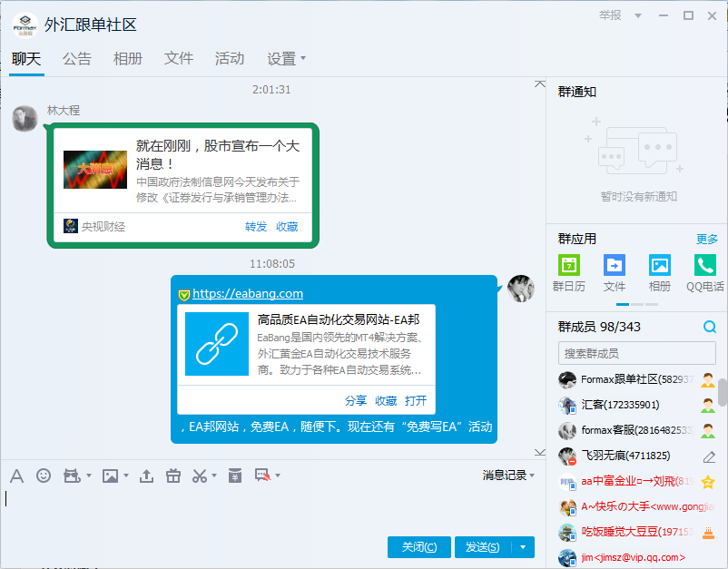Screen dimensions: 728x569
Task: Click the upload file icon
Action: tap(146, 476)
